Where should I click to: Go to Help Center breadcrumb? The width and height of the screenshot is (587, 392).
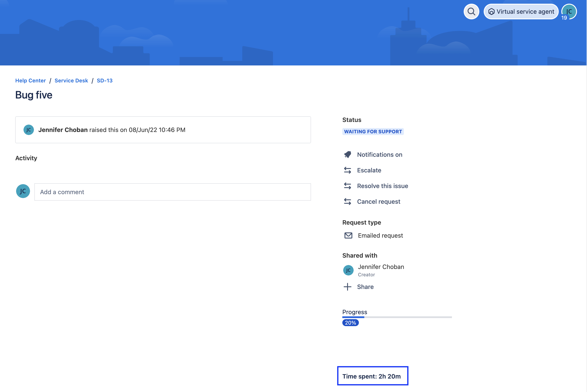[30, 80]
